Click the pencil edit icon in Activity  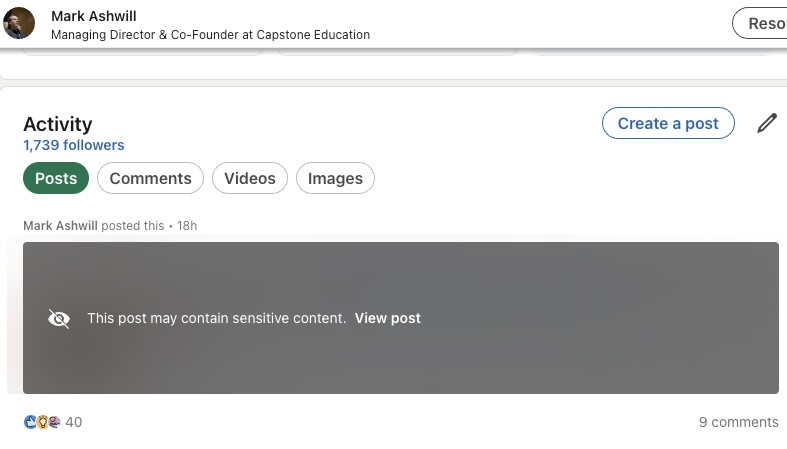[x=767, y=123]
